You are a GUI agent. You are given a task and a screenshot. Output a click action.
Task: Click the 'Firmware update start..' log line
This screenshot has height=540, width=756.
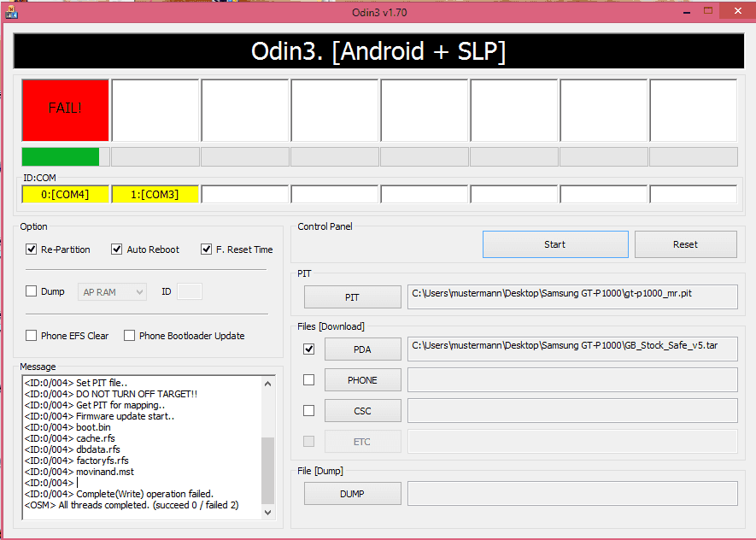pyautogui.click(x=99, y=416)
